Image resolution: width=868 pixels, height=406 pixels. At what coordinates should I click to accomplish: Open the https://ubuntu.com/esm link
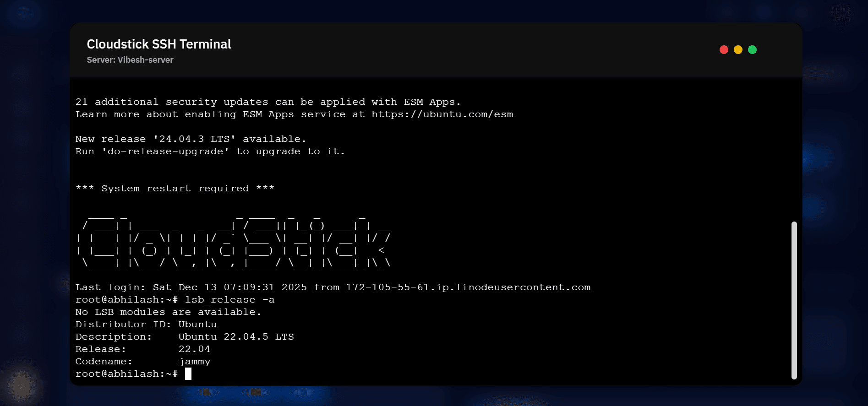(x=442, y=114)
